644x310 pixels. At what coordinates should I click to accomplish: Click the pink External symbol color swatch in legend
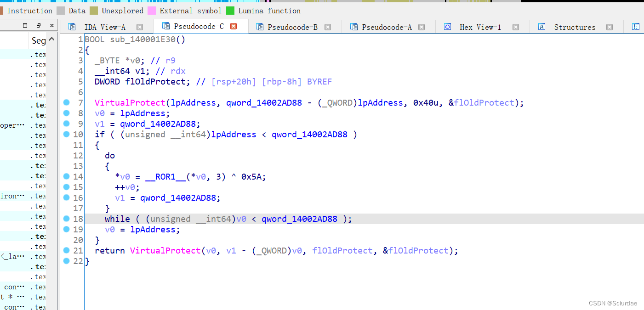point(152,10)
